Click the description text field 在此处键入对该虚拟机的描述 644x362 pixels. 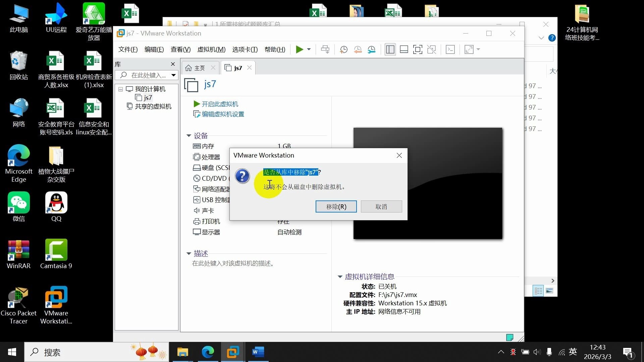(x=234, y=263)
